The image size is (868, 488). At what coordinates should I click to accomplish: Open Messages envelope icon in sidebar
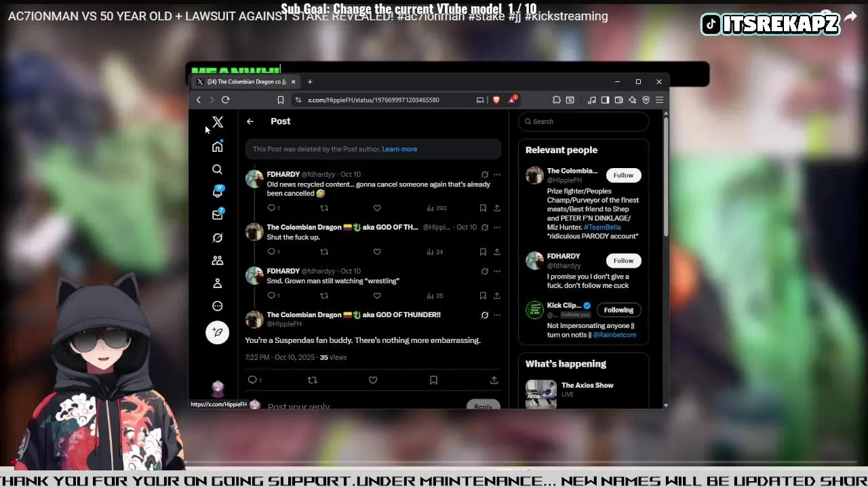point(217,215)
